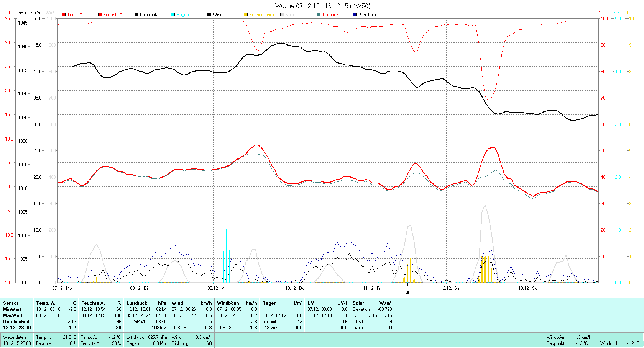Click the bottom bar gust value '1.3 km/h'

(x=583, y=337)
